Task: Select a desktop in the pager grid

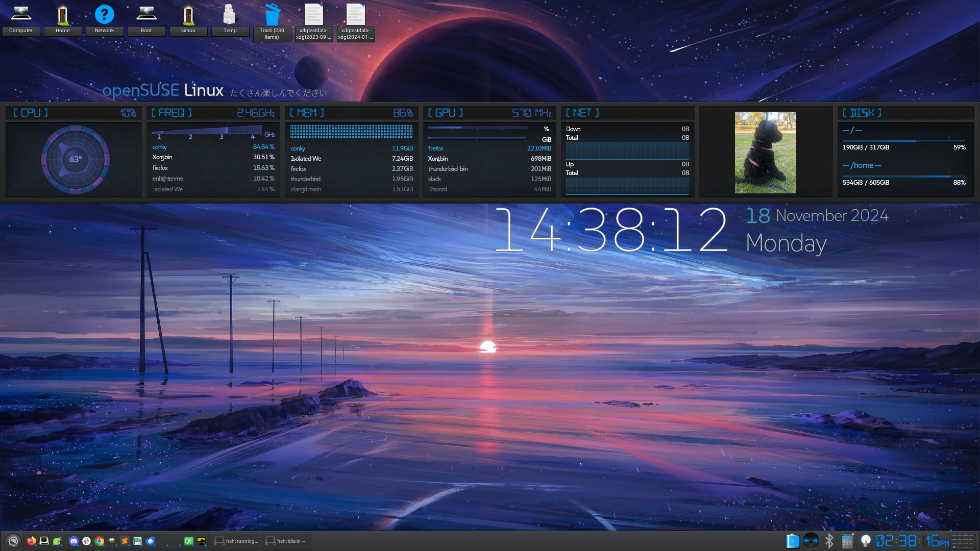Action: [963, 541]
